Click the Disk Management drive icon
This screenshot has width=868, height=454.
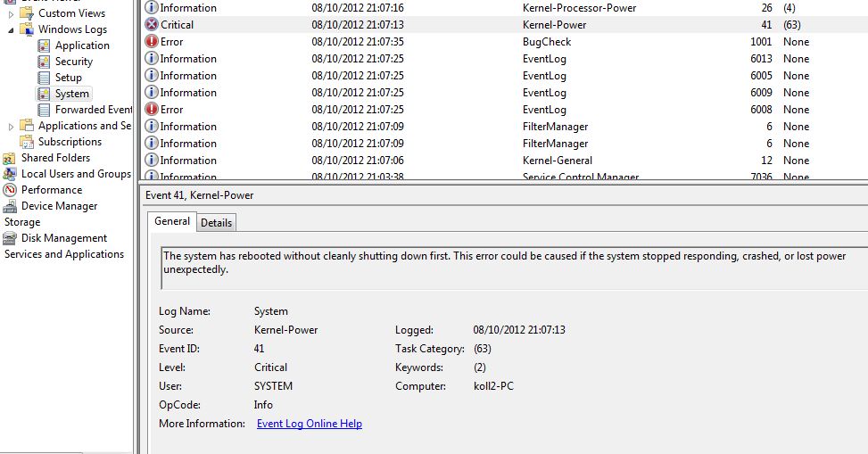click(x=10, y=238)
